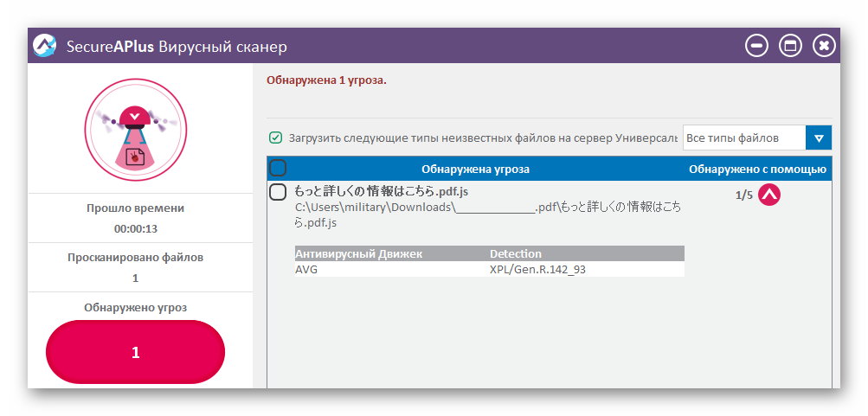
Task: Click the scanning drone illustration
Action: point(136,130)
